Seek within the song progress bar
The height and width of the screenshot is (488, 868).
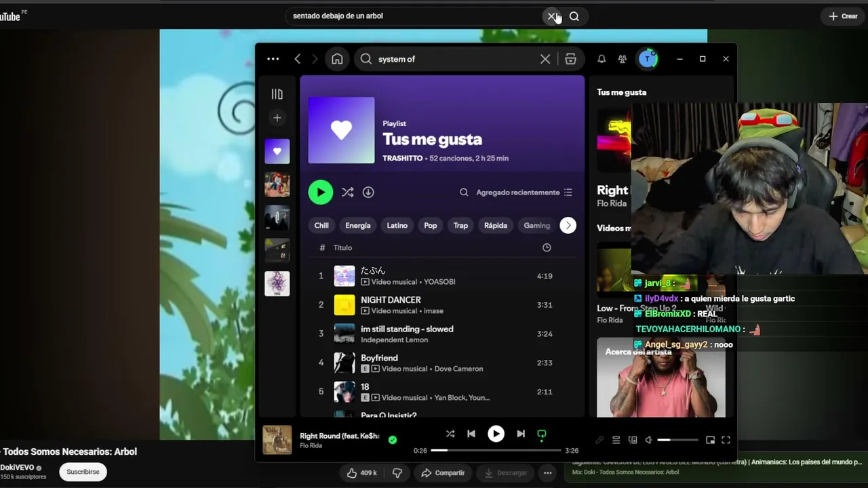496,450
